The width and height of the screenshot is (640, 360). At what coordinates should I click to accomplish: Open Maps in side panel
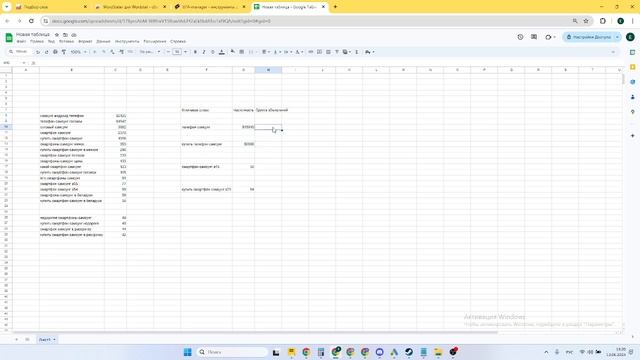pos(632,112)
